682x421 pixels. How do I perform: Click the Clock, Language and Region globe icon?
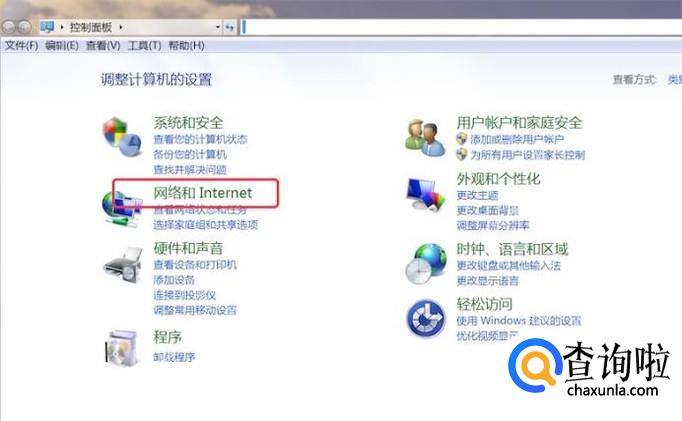point(426,264)
